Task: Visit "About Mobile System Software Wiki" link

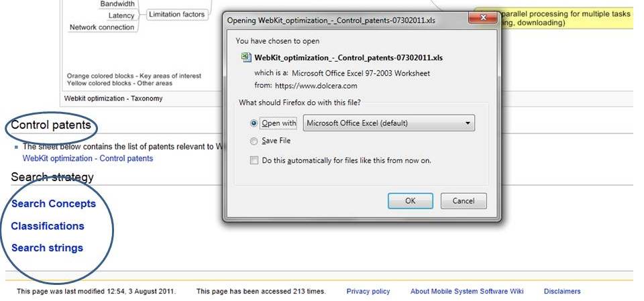Action: [467, 292]
